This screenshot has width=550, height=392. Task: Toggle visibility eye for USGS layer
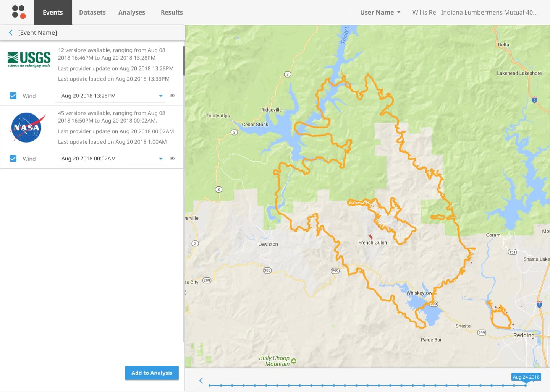(x=172, y=96)
